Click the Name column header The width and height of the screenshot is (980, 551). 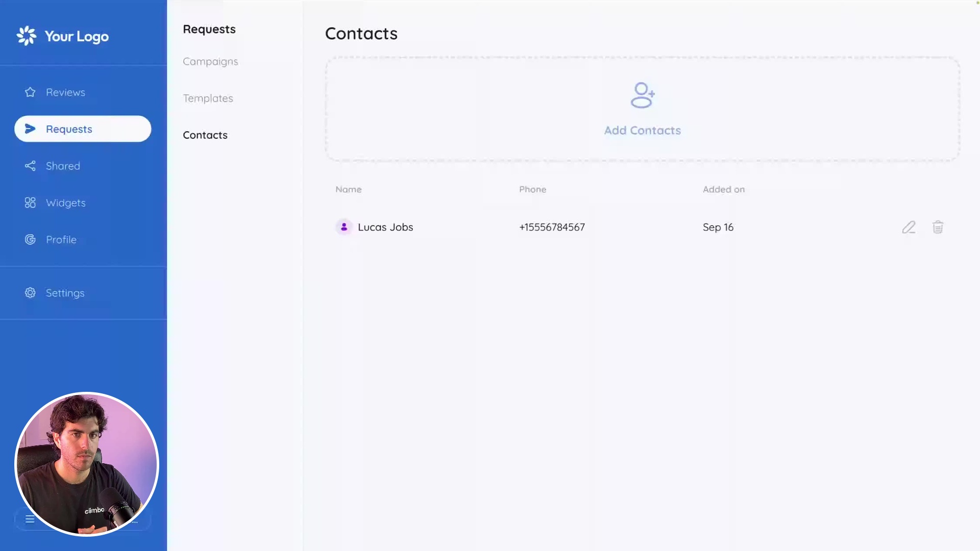(349, 189)
